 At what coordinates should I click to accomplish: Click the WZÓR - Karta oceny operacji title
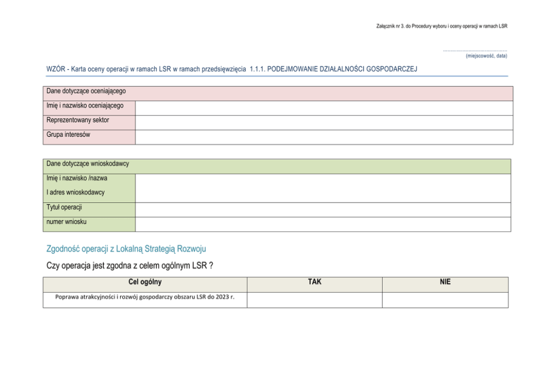tap(231, 69)
